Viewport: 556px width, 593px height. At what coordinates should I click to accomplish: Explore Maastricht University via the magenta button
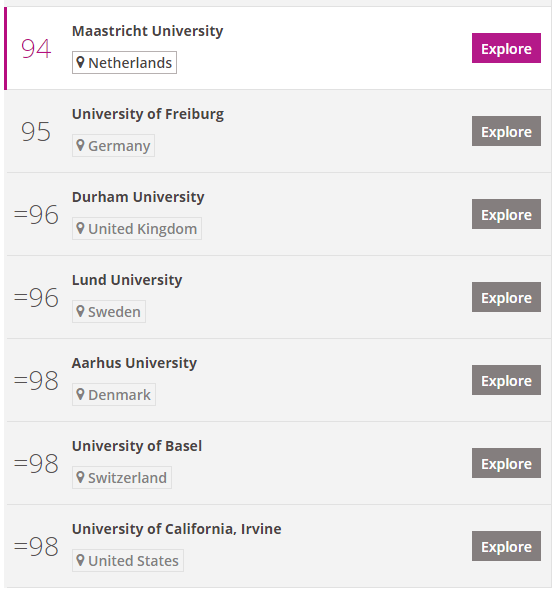506,48
